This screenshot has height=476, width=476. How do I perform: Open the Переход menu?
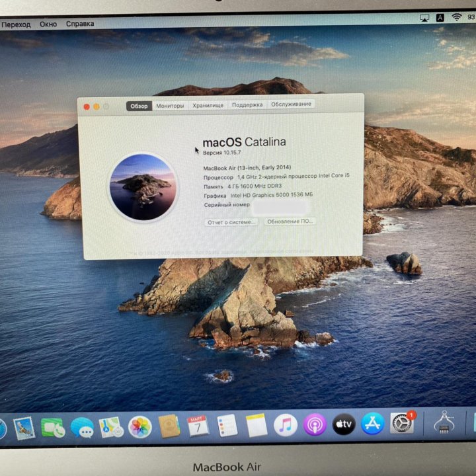pyautogui.click(x=15, y=24)
